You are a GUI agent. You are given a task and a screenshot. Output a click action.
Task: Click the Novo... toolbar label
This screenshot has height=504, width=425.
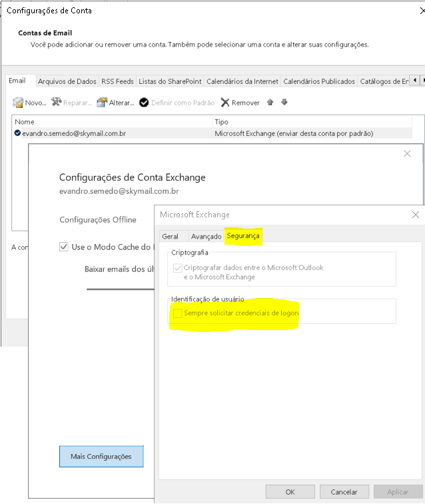click(x=36, y=103)
